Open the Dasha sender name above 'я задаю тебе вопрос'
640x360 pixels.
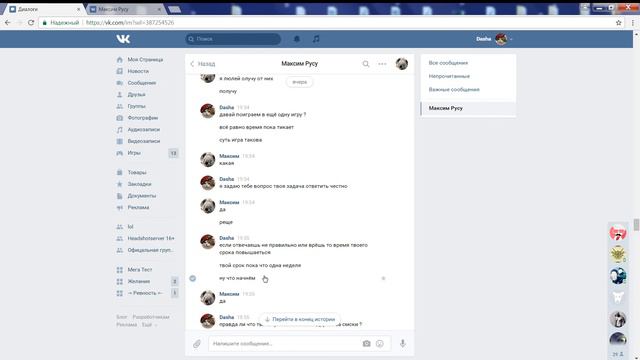[227, 179]
